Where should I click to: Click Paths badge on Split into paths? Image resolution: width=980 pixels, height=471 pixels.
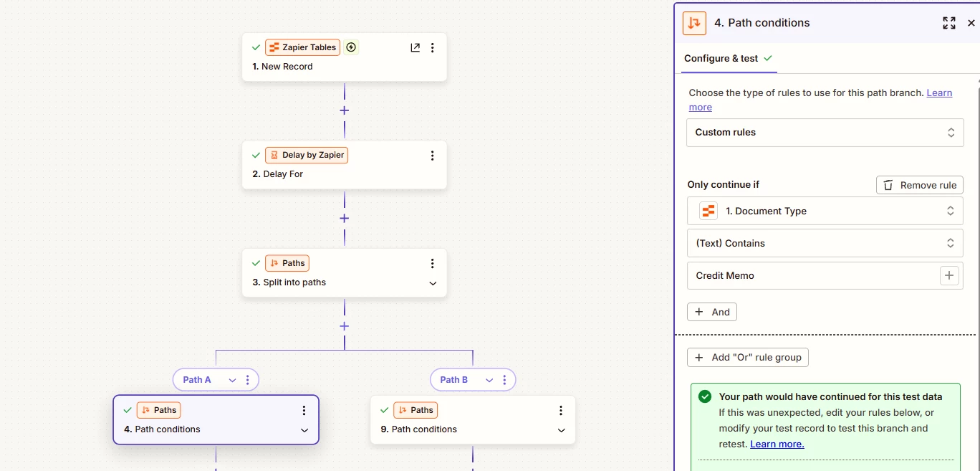click(x=287, y=263)
